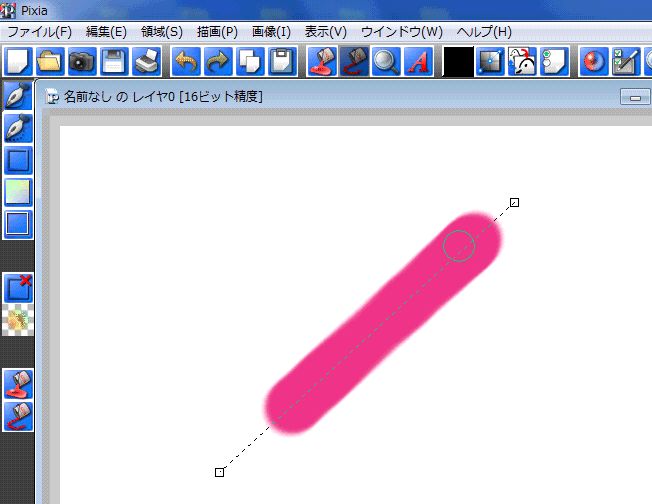Select the dotted-line pen tool in sidebar

click(x=18, y=128)
